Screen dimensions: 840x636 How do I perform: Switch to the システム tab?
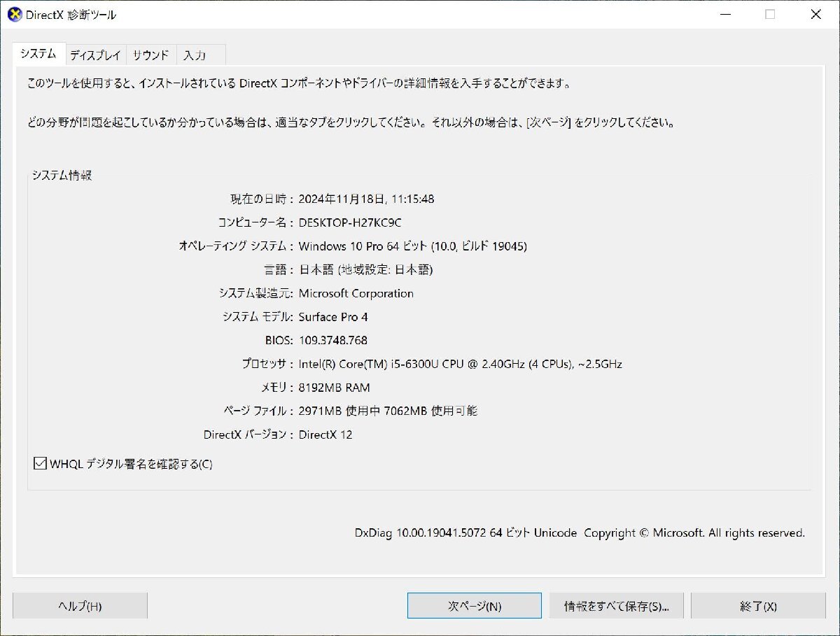coord(38,53)
